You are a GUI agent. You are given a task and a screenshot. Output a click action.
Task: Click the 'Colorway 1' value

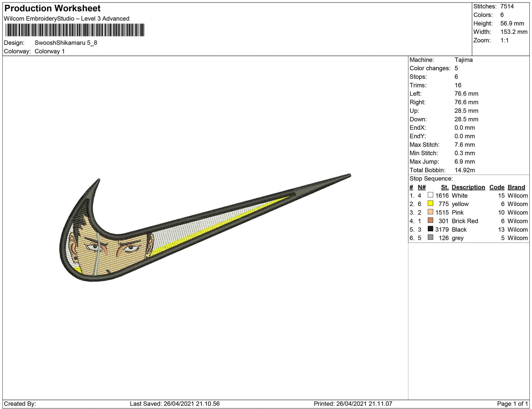tap(50, 51)
